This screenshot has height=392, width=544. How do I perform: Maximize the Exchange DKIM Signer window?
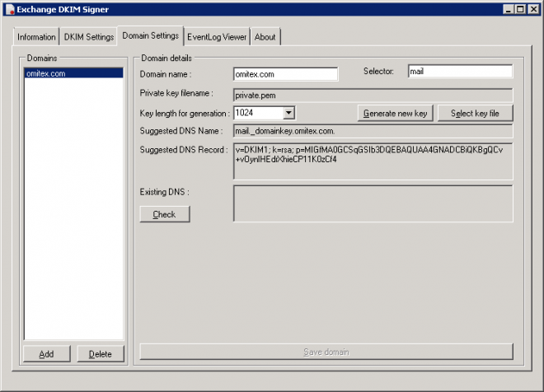(520, 9)
